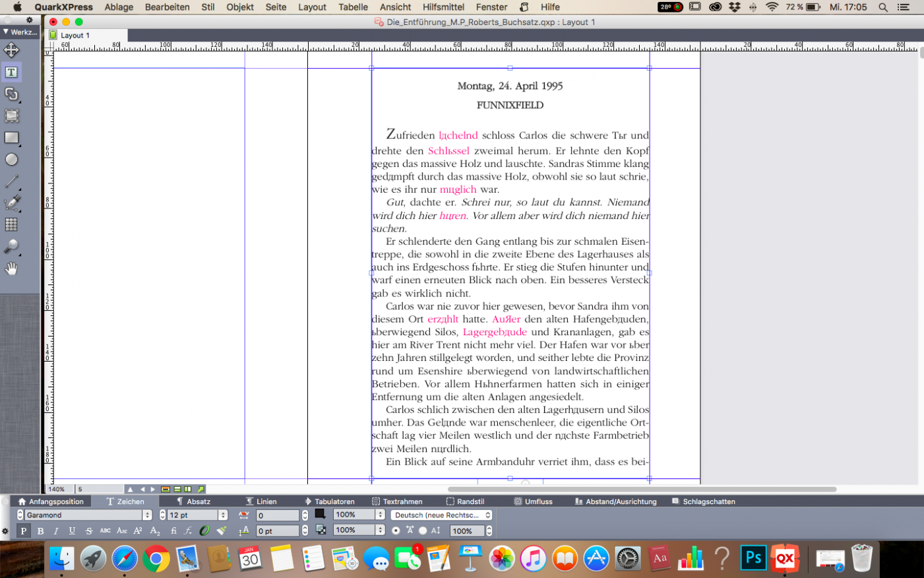
Task: Select the Oval Box tool
Action: (x=11, y=160)
